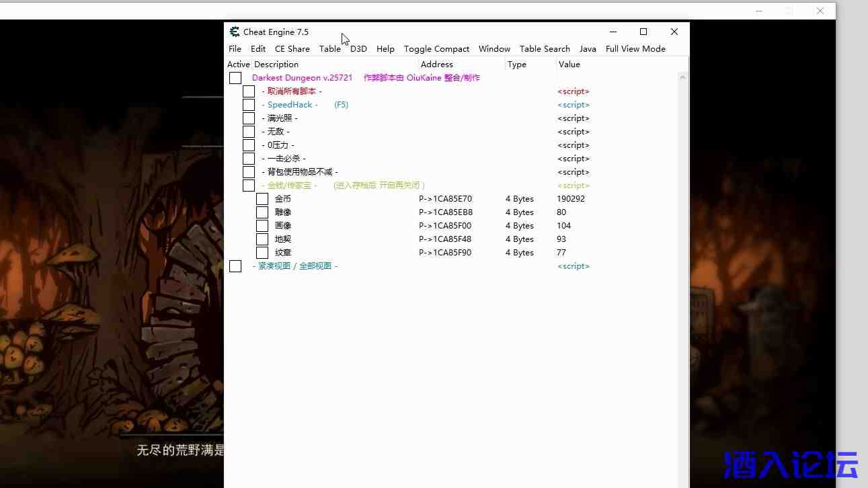Viewport: 868px width, 488px height.
Task: Close the background game window
Action: (x=820, y=11)
